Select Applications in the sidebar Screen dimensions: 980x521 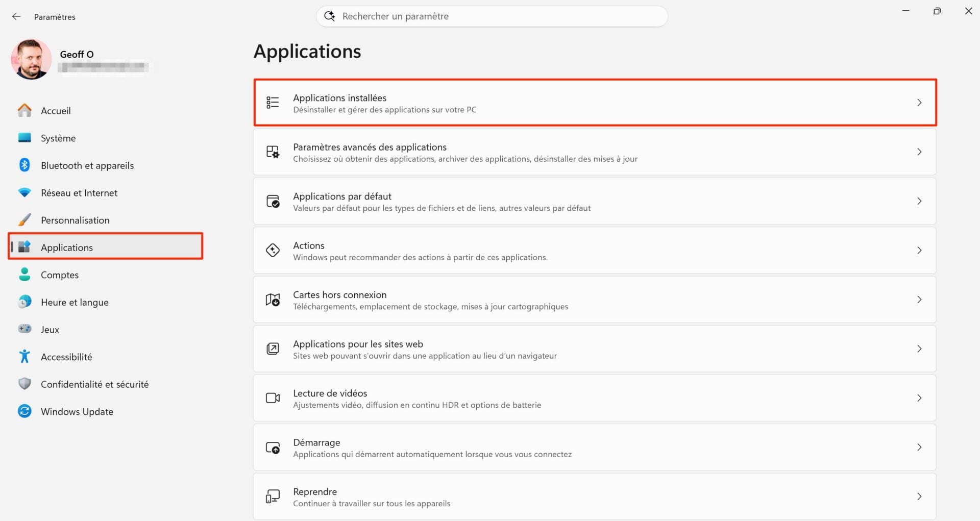pos(66,247)
